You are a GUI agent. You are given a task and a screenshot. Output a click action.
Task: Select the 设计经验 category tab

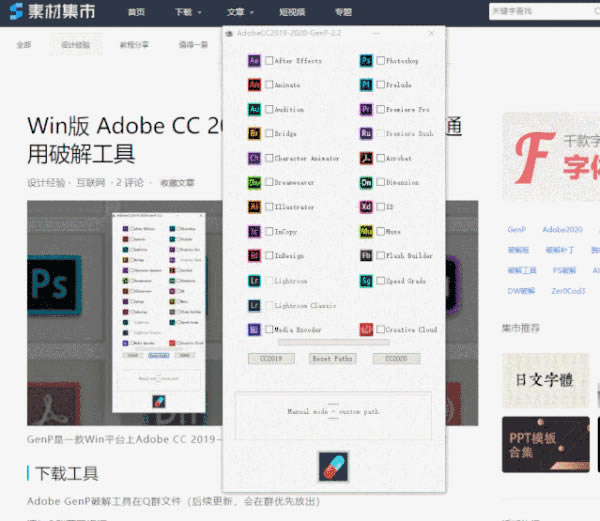[76, 45]
